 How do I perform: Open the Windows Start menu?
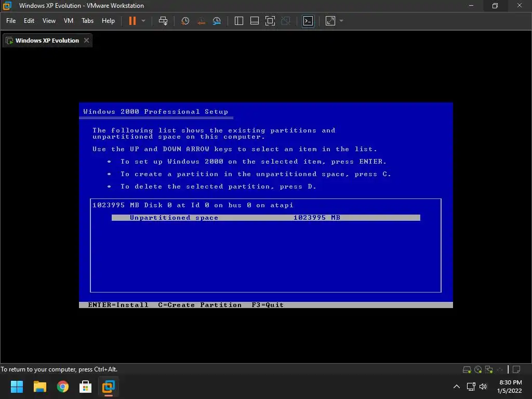pyautogui.click(x=17, y=387)
